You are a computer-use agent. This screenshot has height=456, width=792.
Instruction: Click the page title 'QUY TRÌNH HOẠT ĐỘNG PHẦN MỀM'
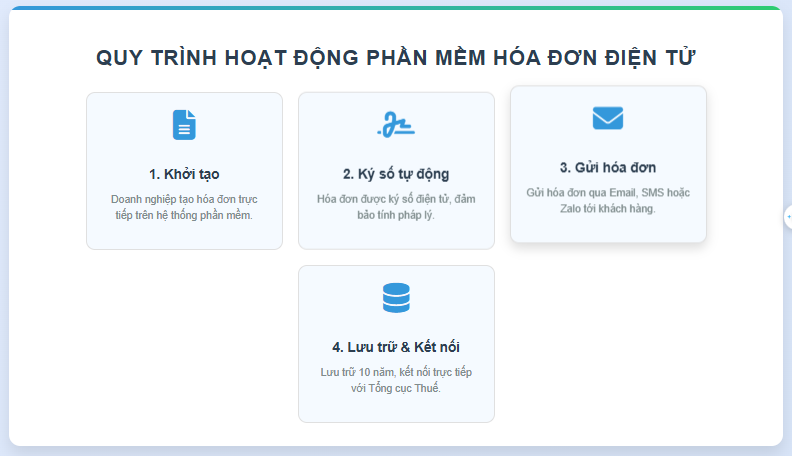pos(290,58)
